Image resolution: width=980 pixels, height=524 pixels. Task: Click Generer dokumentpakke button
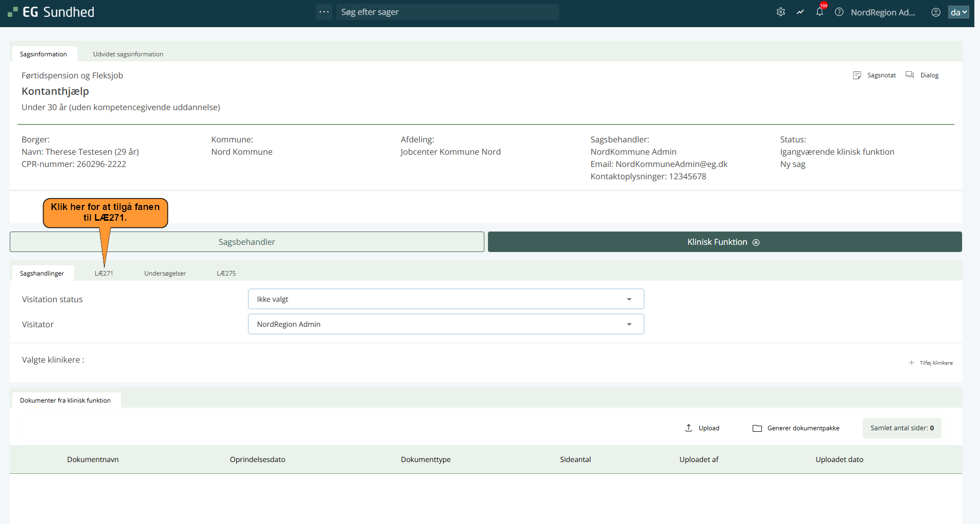point(796,428)
